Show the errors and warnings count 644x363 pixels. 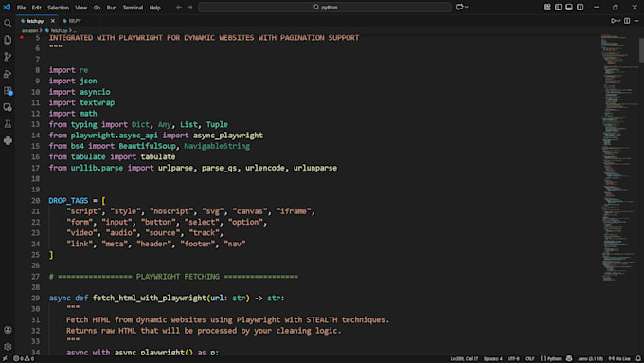coord(24,359)
